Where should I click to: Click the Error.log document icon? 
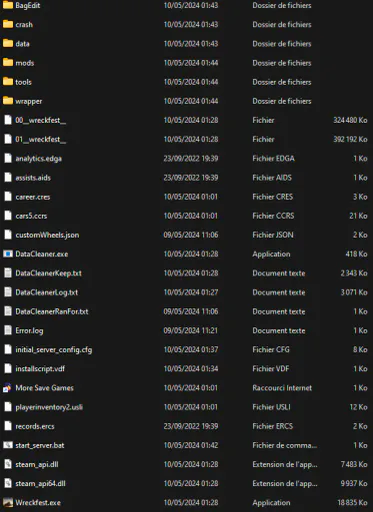8,330
